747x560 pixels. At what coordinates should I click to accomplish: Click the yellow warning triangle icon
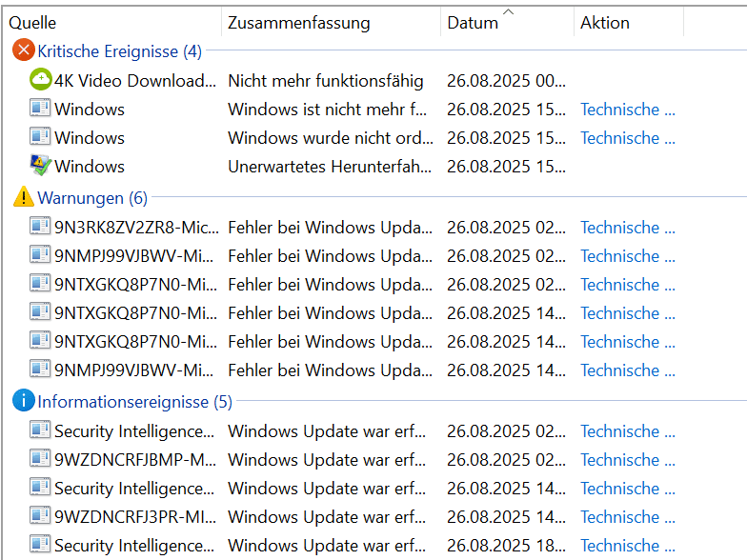23,198
